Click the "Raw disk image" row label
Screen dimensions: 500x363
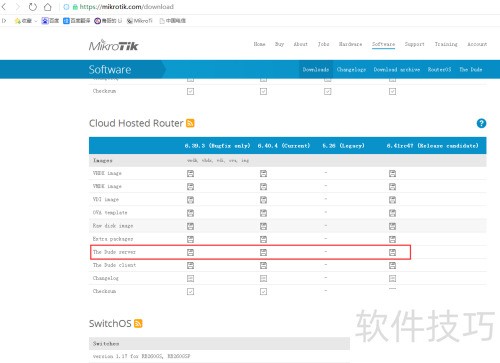(113, 226)
